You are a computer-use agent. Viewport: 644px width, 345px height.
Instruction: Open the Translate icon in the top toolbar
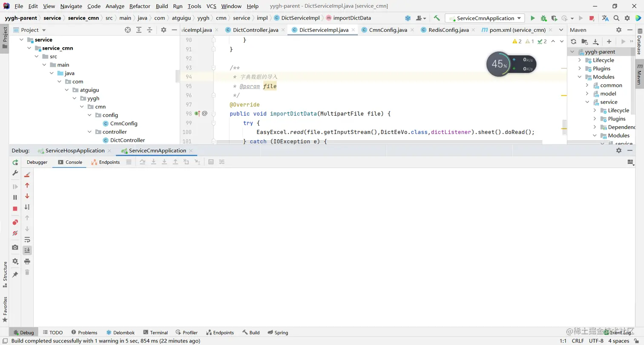click(x=605, y=18)
